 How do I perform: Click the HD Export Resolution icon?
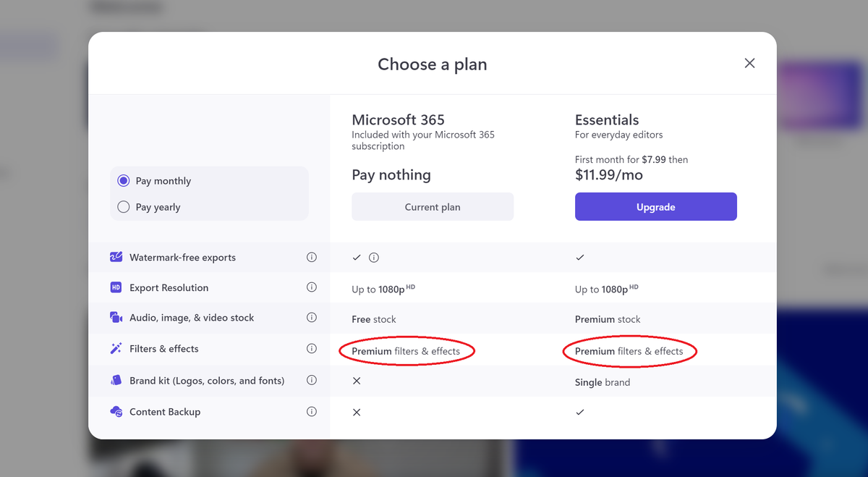(116, 287)
